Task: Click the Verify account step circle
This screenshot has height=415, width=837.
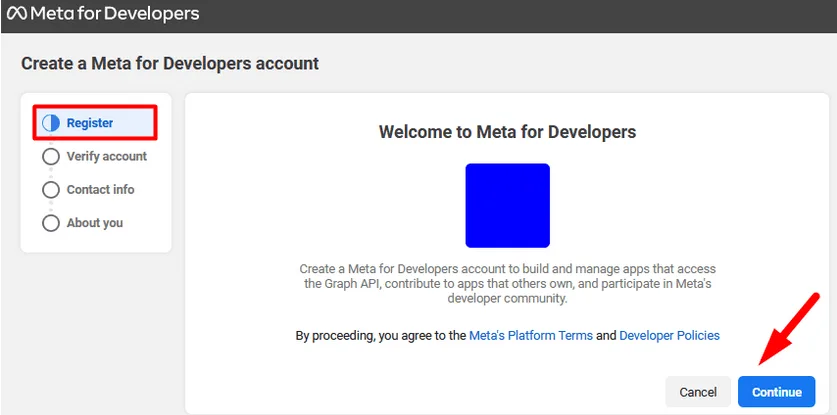Action: pyautogui.click(x=51, y=157)
